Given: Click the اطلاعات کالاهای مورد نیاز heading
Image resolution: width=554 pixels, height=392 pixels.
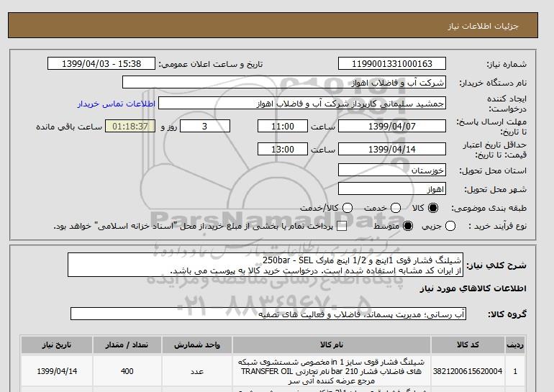Looking at the screenshot, I should tap(473, 289).
